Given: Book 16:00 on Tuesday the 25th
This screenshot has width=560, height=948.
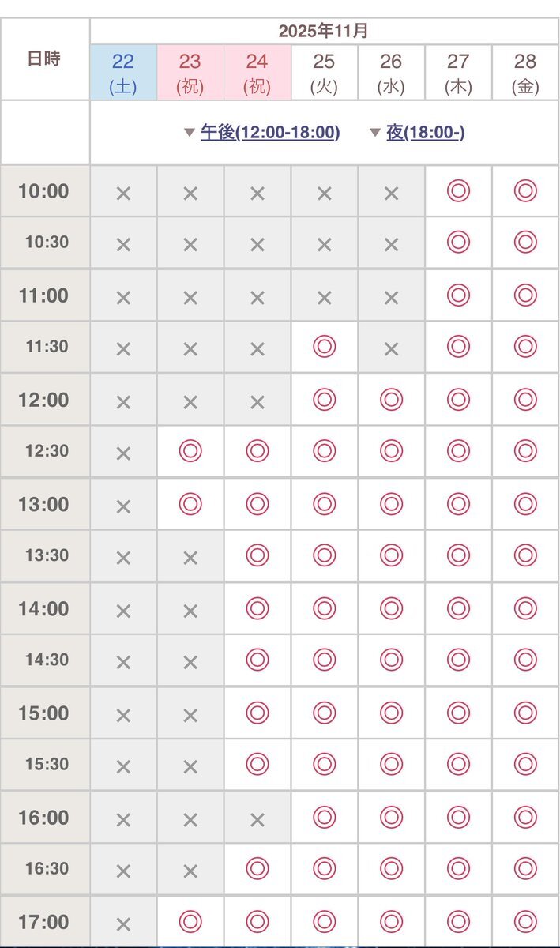Looking at the screenshot, I should 324,817.
